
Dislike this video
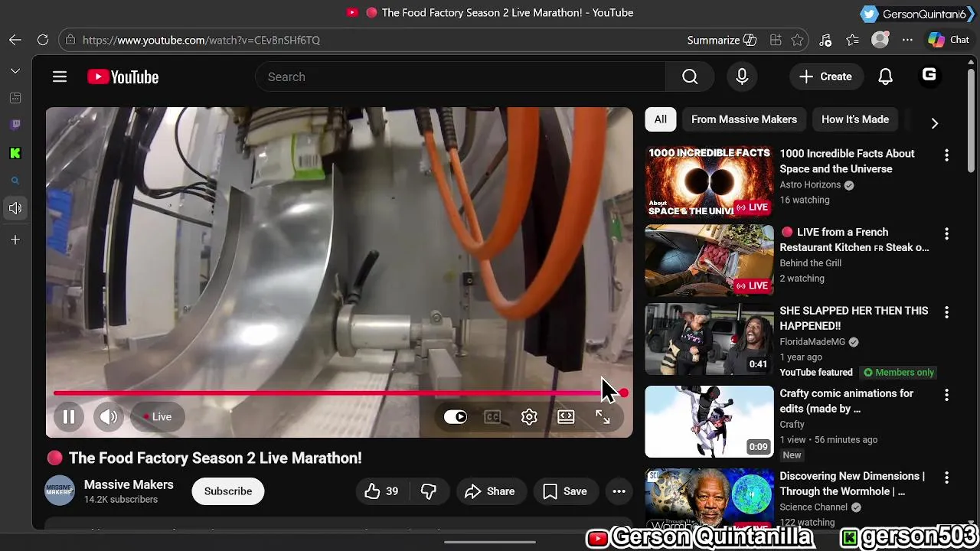pos(429,491)
